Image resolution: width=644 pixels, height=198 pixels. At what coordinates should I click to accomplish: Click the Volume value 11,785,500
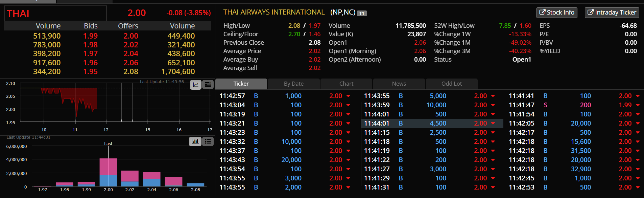[x=411, y=26]
